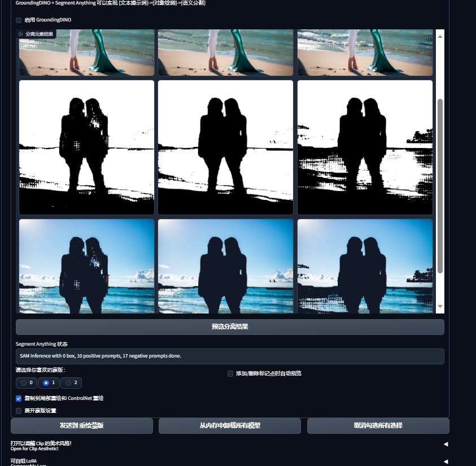This screenshot has height=466, width=476.
Task: Select the left beach ocean masked thumbnail
Action: pos(86,265)
